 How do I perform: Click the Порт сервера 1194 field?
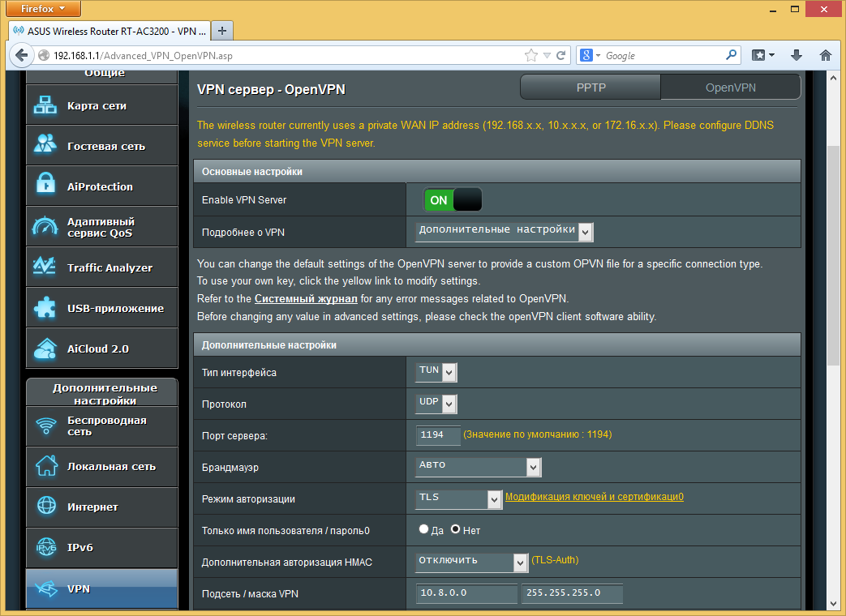point(438,435)
